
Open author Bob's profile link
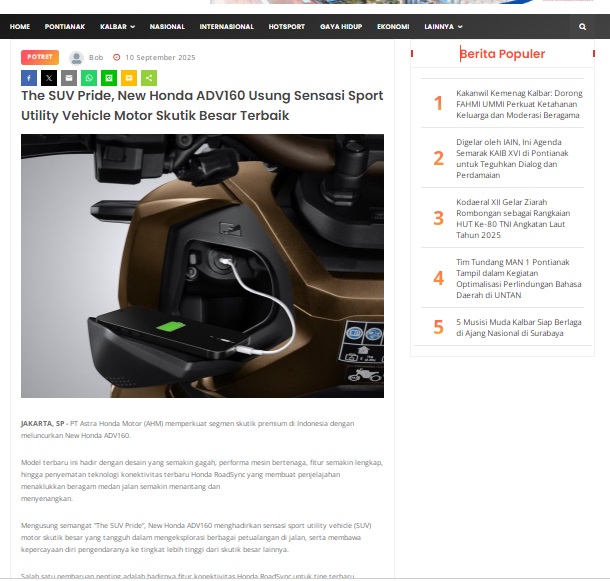coord(96,58)
